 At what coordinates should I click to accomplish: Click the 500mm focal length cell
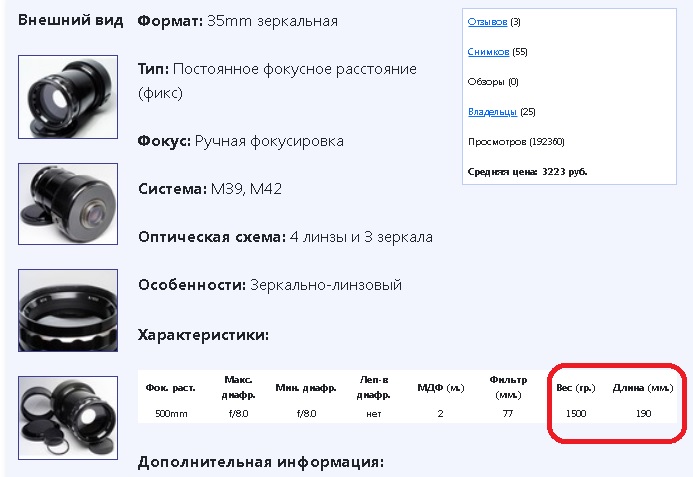pyautogui.click(x=171, y=414)
